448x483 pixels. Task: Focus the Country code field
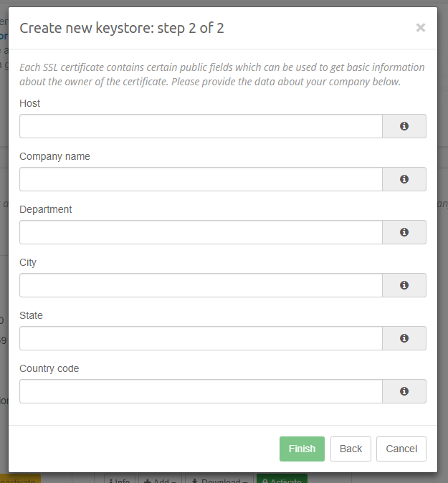coord(201,391)
